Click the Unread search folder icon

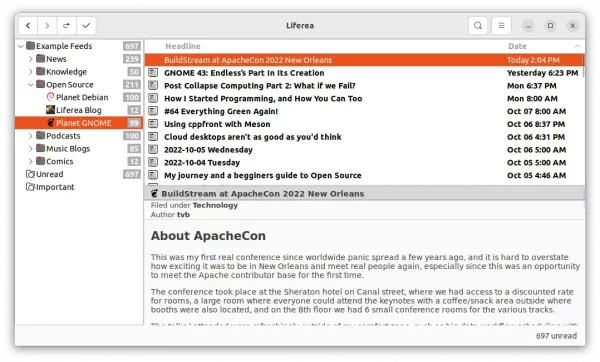point(30,174)
